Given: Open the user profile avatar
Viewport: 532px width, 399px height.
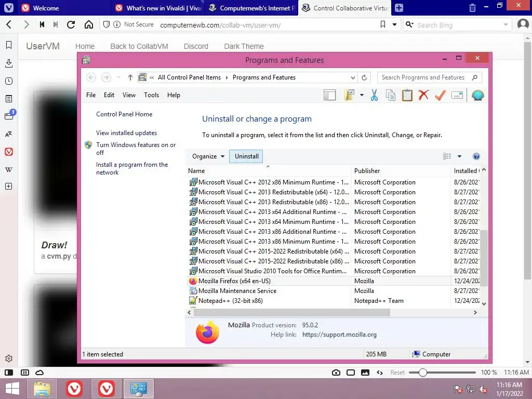Looking at the screenshot, I should pyautogui.click(x=523, y=24).
